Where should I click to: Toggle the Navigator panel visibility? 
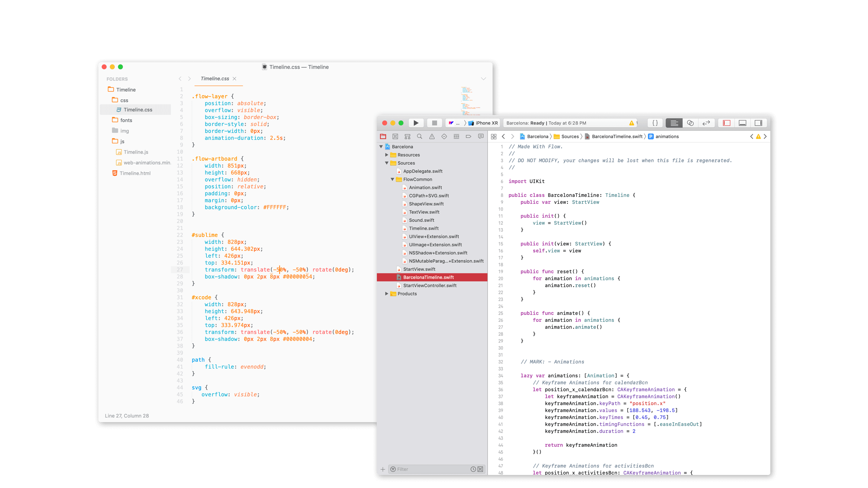tap(726, 123)
